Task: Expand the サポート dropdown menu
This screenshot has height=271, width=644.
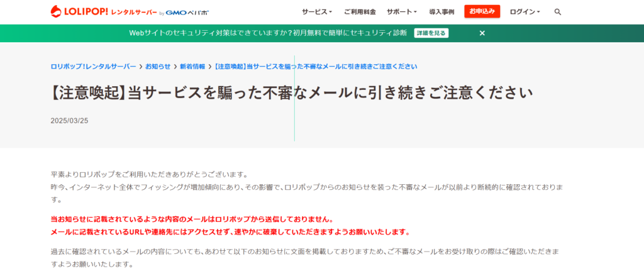Action: coord(402,12)
